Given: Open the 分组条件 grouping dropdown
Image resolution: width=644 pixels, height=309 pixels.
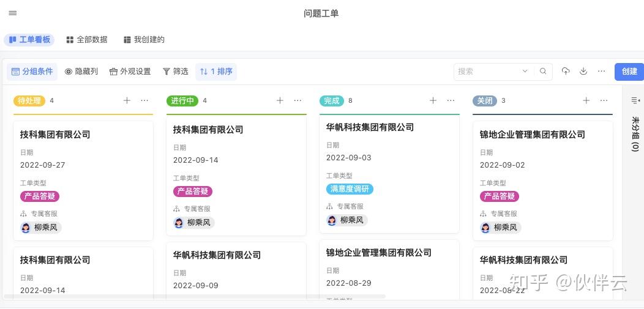Looking at the screenshot, I should click(32, 72).
